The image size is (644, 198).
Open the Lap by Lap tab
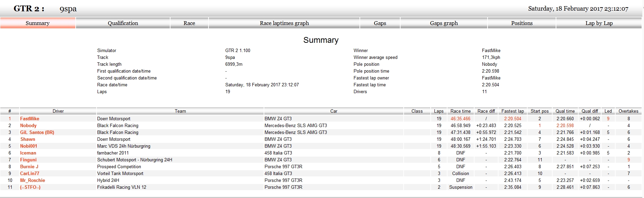click(599, 23)
